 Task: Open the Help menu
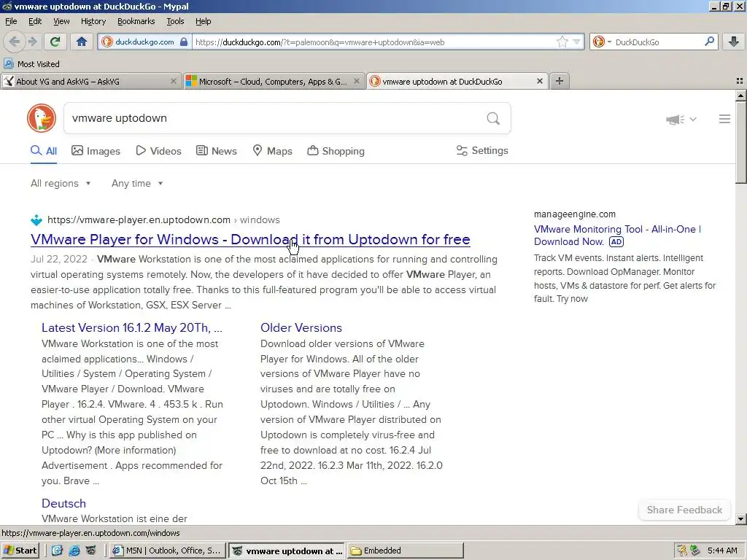203,21
